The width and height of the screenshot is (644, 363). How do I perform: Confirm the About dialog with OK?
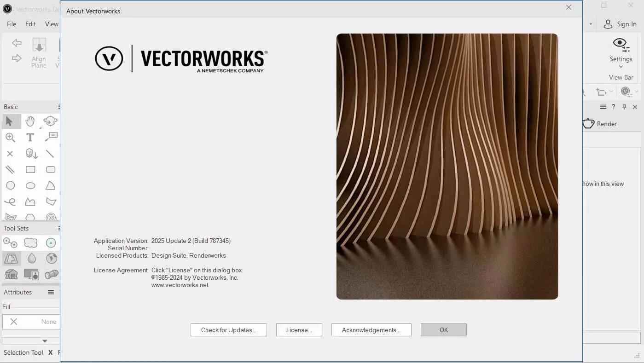444,330
